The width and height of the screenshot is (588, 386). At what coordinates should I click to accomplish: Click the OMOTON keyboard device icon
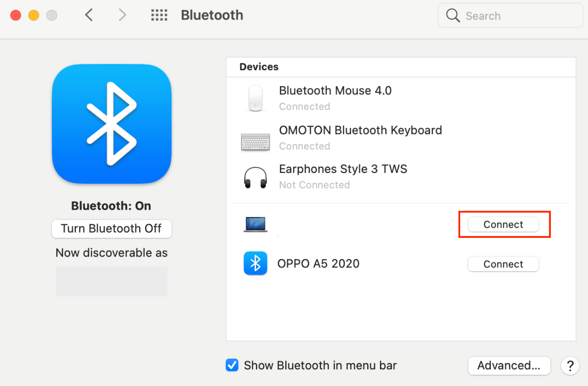point(255,142)
